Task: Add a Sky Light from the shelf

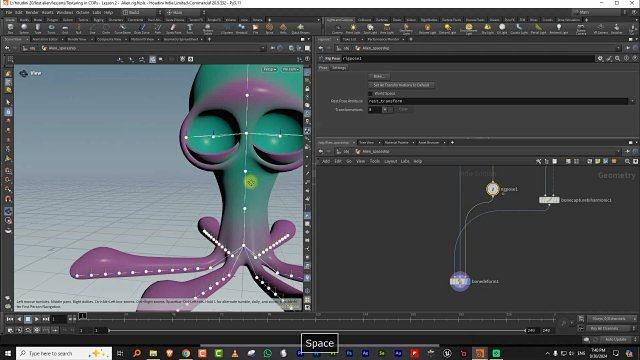Action: [487, 29]
